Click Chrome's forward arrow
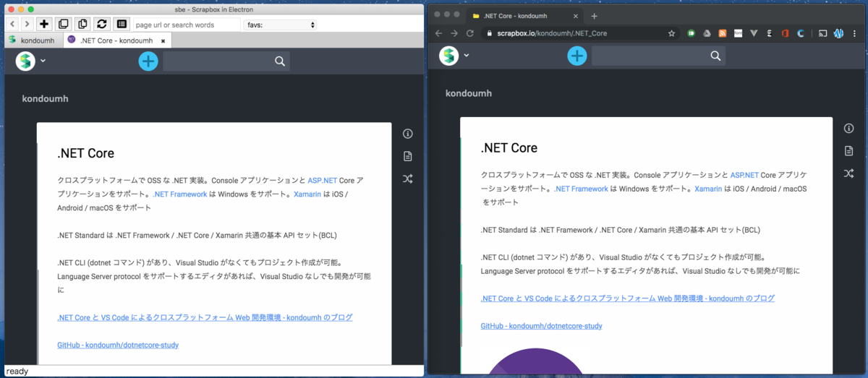 pos(454,33)
